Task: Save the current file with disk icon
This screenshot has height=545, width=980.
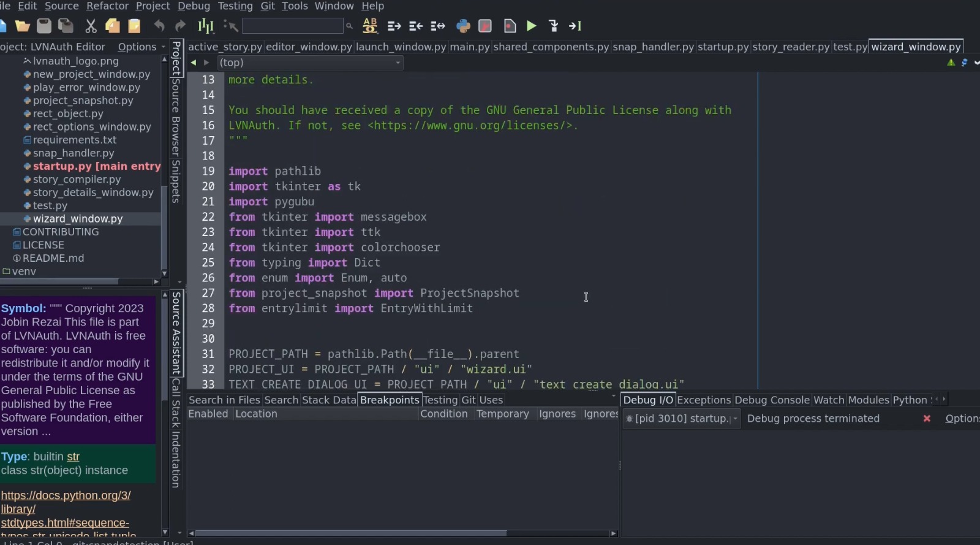Action: click(44, 26)
